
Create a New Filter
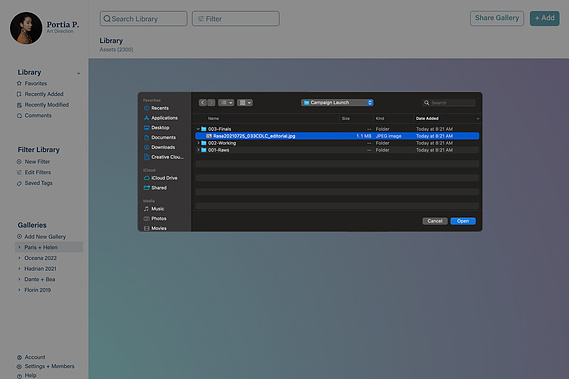(x=33, y=162)
